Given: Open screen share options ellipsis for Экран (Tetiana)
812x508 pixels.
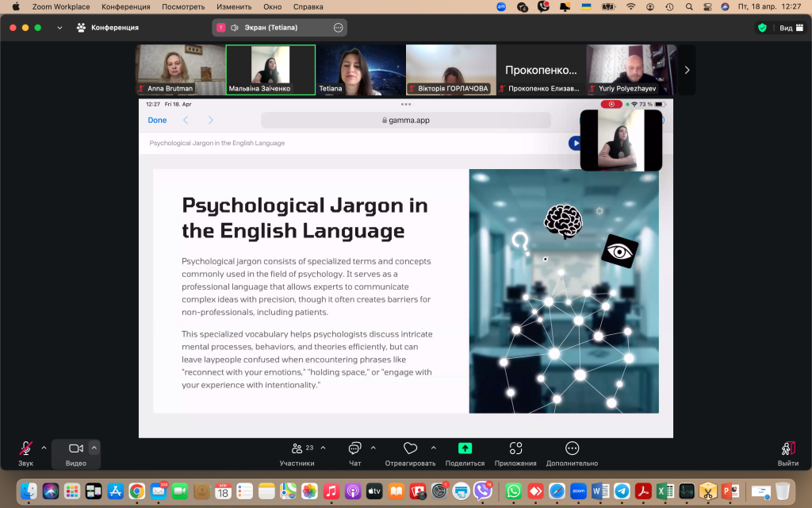Looking at the screenshot, I should (x=338, y=27).
